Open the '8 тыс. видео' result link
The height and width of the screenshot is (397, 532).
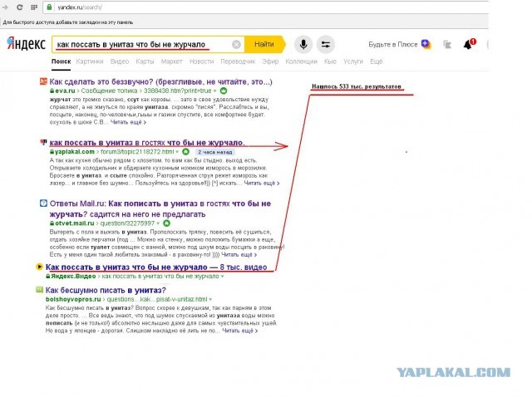click(156, 267)
